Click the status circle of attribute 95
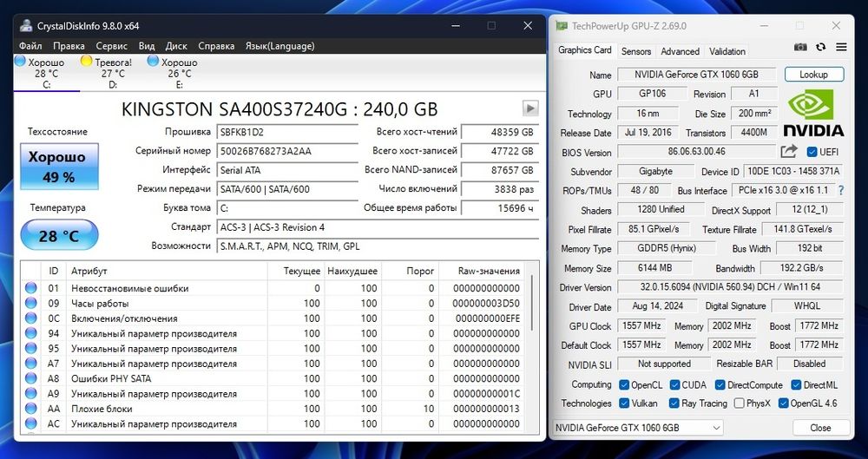This screenshot has height=459, width=868. pyautogui.click(x=30, y=348)
